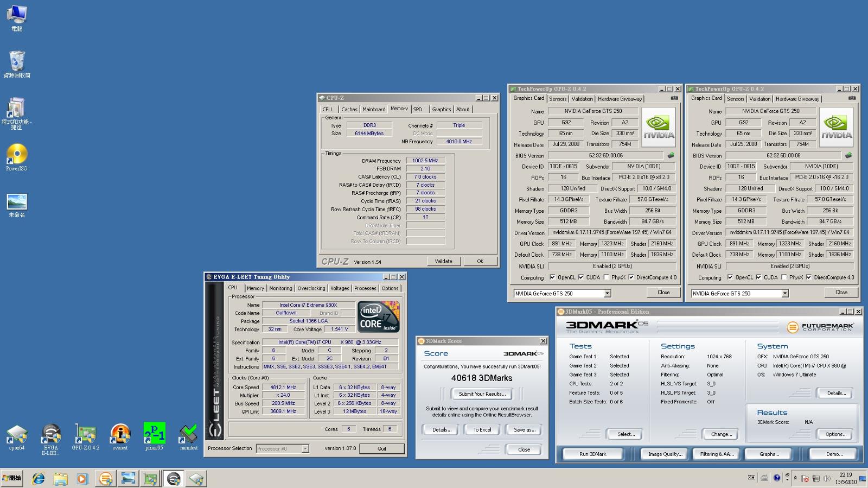Expand GPU selector dropdown in right GPU-Z
Image resolution: width=868 pixels, height=488 pixels.
(785, 294)
